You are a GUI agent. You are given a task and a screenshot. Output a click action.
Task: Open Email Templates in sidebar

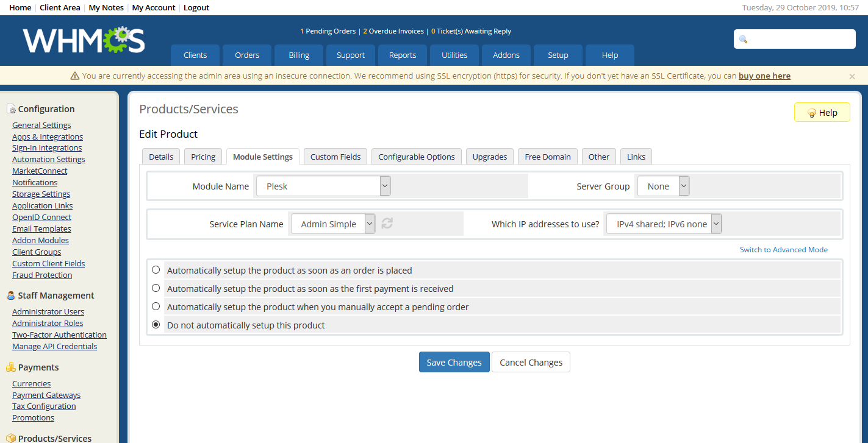pos(41,229)
